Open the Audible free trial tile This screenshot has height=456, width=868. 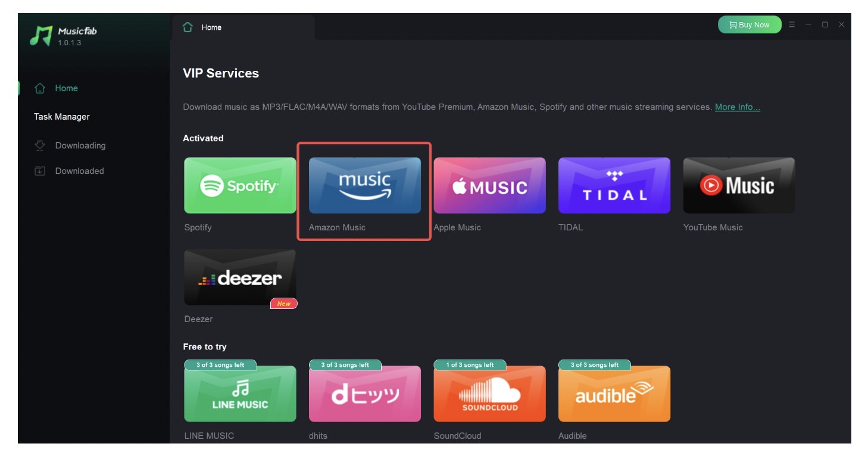point(614,393)
